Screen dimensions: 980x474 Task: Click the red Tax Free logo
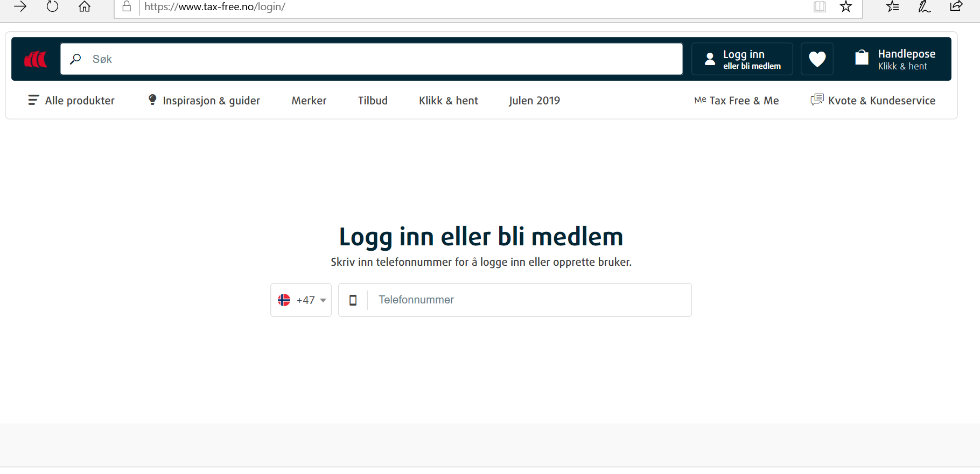pos(36,59)
